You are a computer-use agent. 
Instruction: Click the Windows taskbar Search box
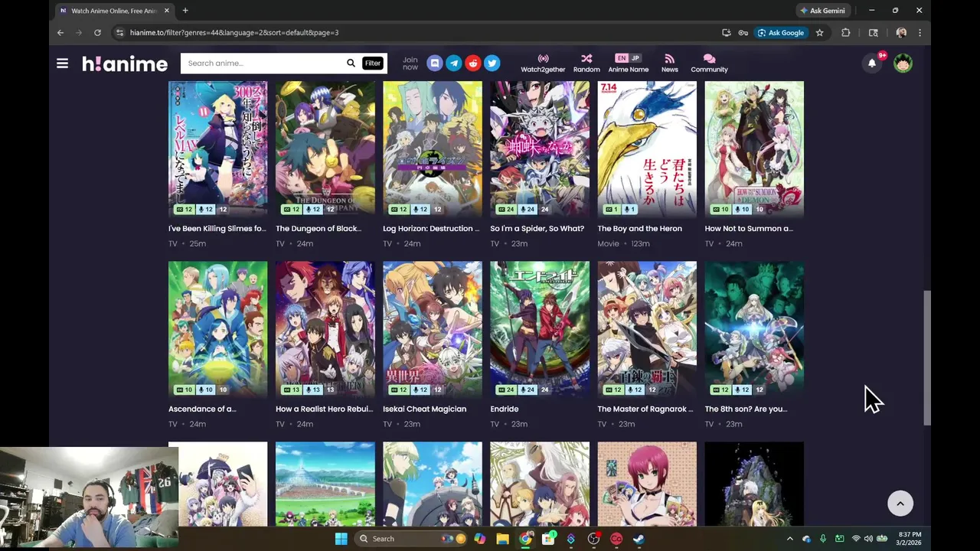410,539
